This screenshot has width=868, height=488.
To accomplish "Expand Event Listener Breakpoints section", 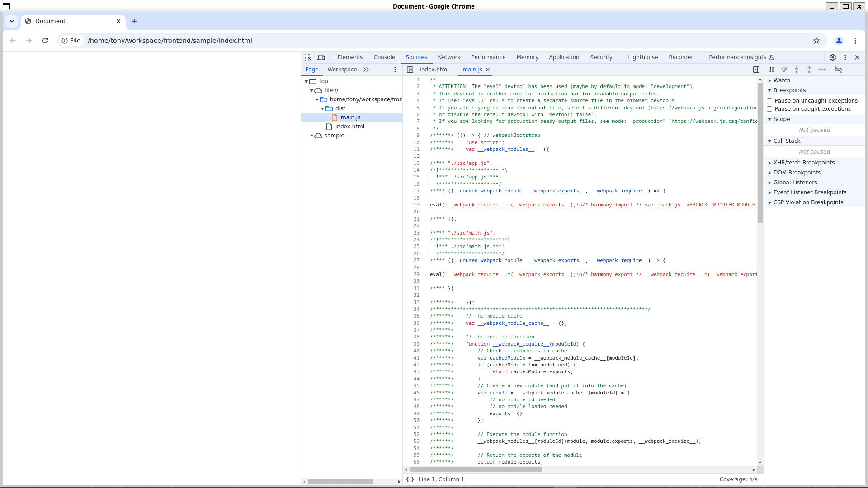I will click(x=814, y=192).
